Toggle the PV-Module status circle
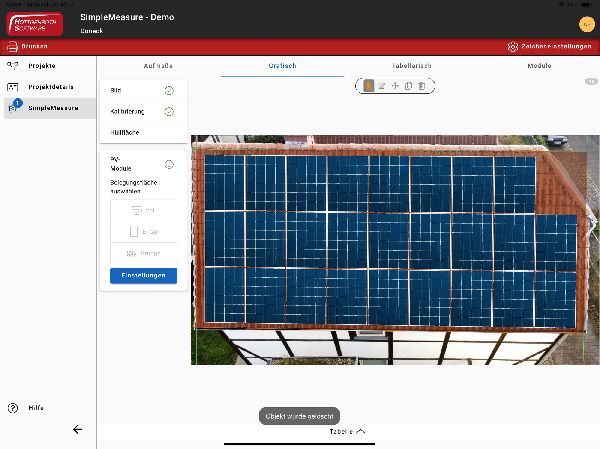Screen dimensions: 600x449 tap(169, 164)
